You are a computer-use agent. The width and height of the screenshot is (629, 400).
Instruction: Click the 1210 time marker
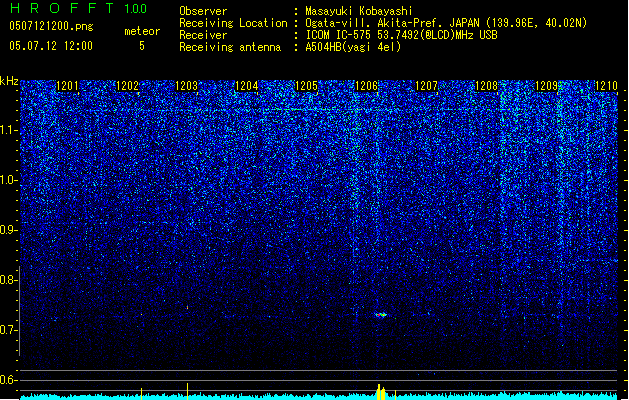click(x=607, y=86)
